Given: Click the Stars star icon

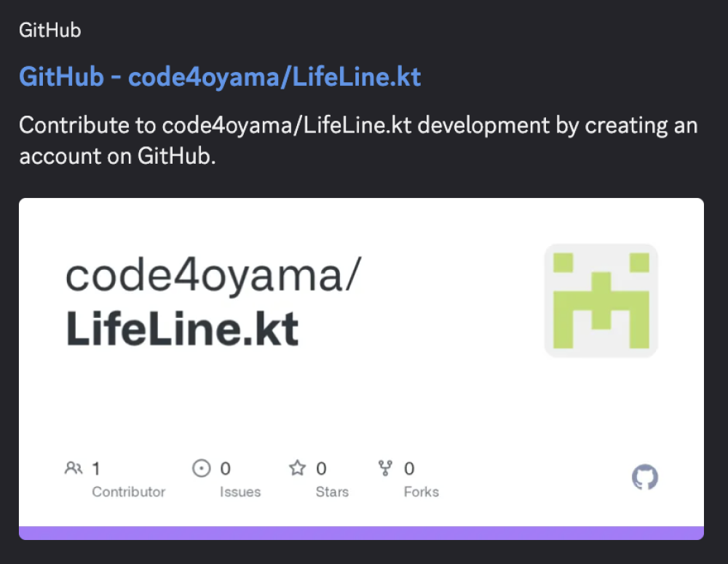Looking at the screenshot, I should pos(297,468).
